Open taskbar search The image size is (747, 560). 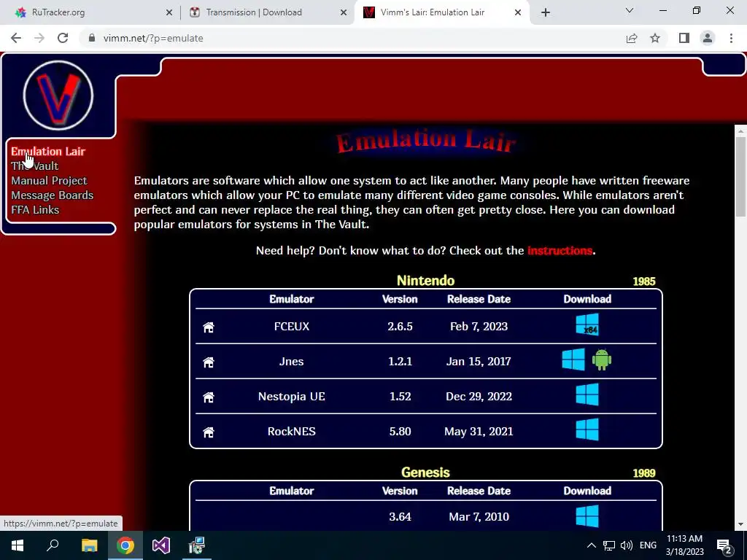53,545
